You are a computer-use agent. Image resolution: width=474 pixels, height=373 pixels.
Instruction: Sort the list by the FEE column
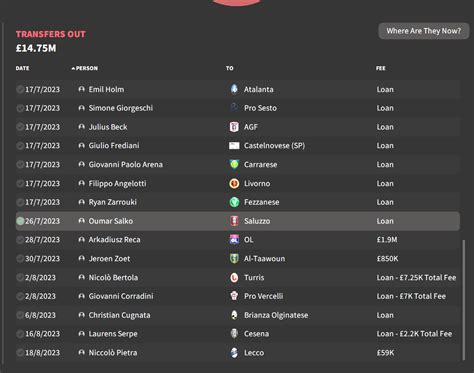381,68
